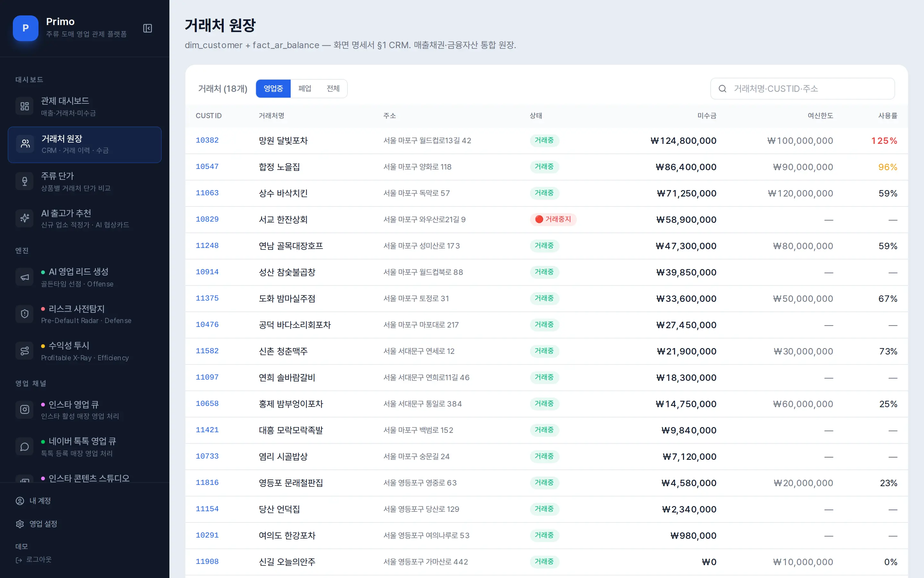Viewport: 924px width, 578px height.
Task: Click customer name 서교 한잔상회
Action: pos(283,220)
